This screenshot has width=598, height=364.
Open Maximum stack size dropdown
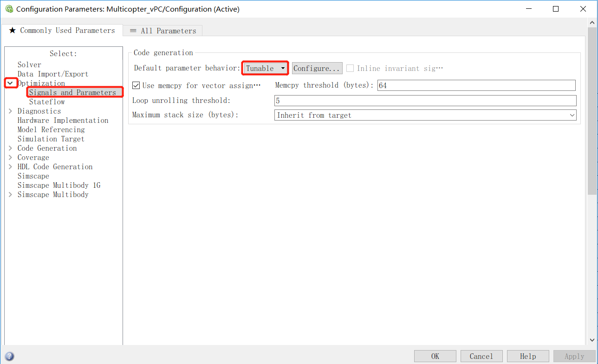[425, 115]
